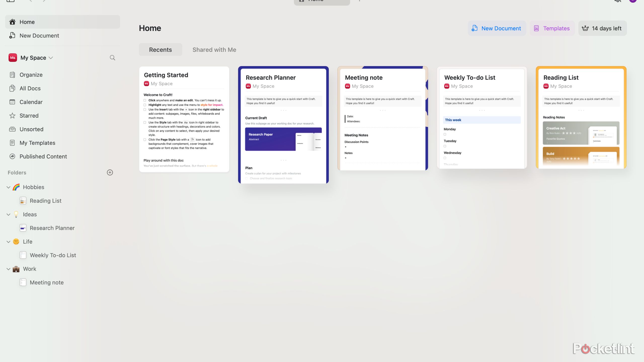Switch to the Recents tab
This screenshot has height=362, width=644.
click(160, 50)
